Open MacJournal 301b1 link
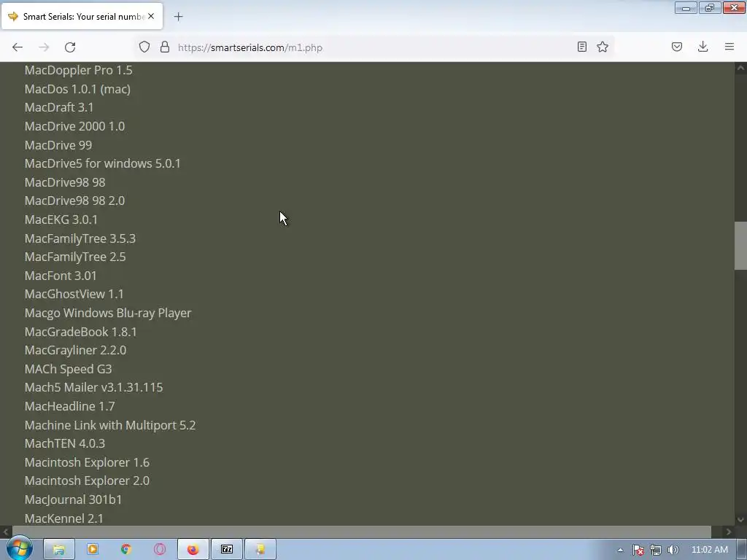747x560 pixels. [x=74, y=499]
